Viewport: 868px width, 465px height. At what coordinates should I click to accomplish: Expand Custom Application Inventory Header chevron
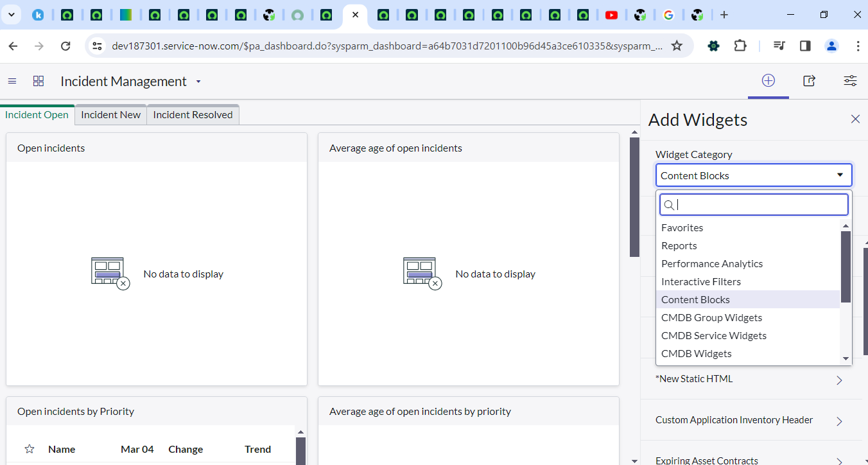pyautogui.click(x=839, y=421)
